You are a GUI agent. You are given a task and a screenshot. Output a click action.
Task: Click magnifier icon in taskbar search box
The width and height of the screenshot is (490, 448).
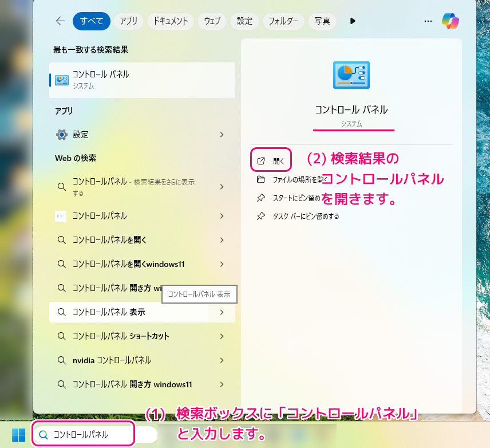(44, 435)
